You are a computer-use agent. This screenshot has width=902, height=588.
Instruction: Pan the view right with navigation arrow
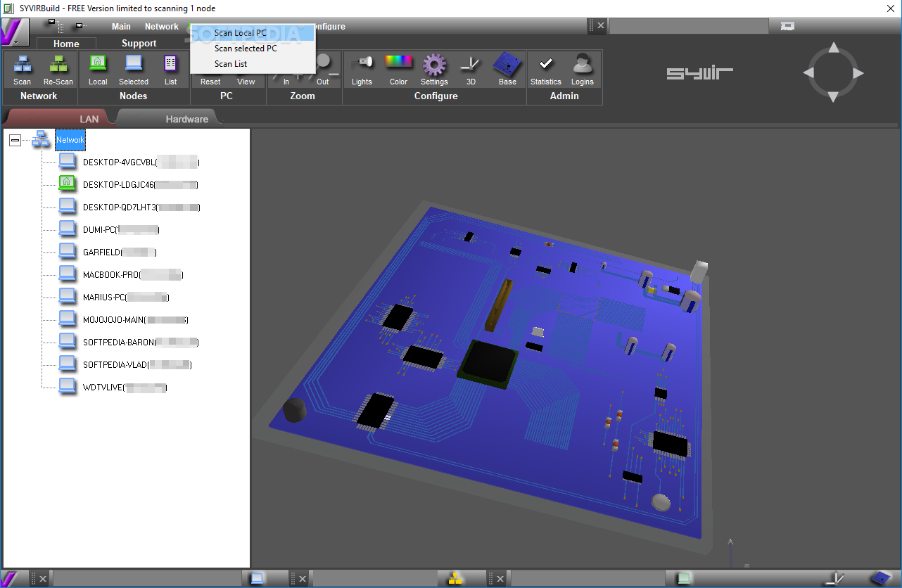(857, 72)
